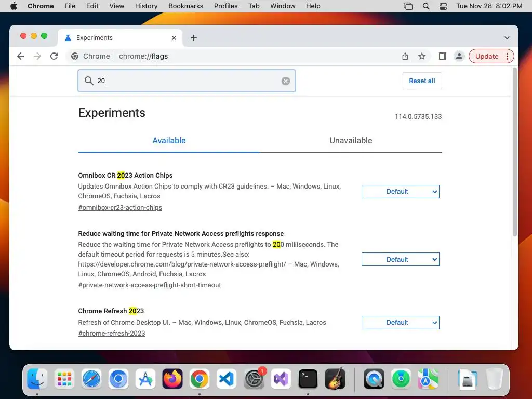This screenshot has width=532, height=399.
Task: Open the profile avatar icon
Action: [x=459, y=56]
